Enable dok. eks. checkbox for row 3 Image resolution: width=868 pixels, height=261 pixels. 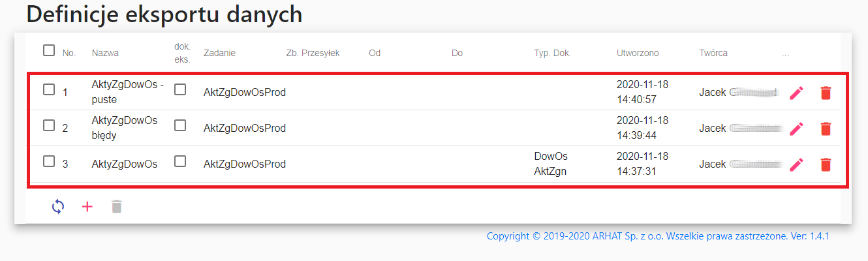tap(180, 161)
